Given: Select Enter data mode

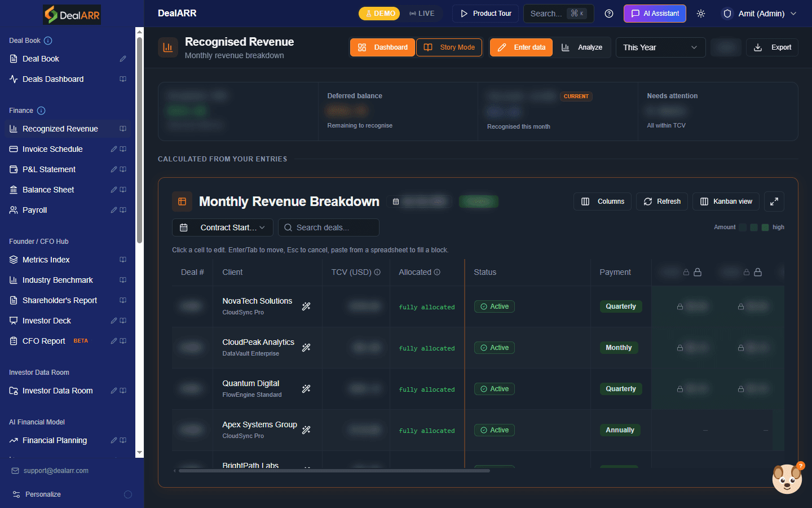Looking at the screenshot, I should coord(521,47).
